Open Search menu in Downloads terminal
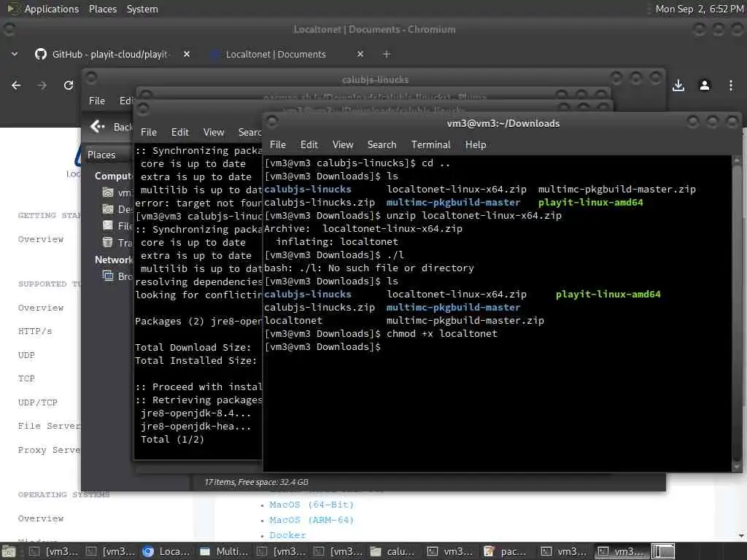The width and height of the screenshot is (747, 560). (x=382, y=144)
